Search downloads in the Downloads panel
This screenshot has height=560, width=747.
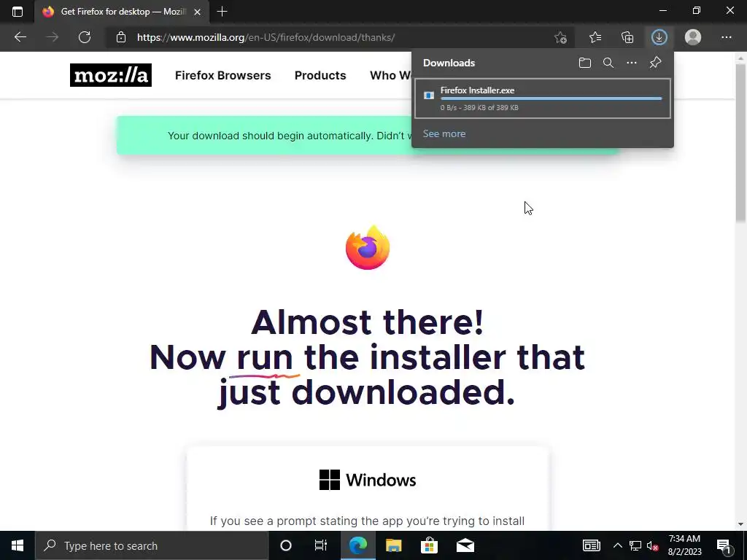pos(608,63)
